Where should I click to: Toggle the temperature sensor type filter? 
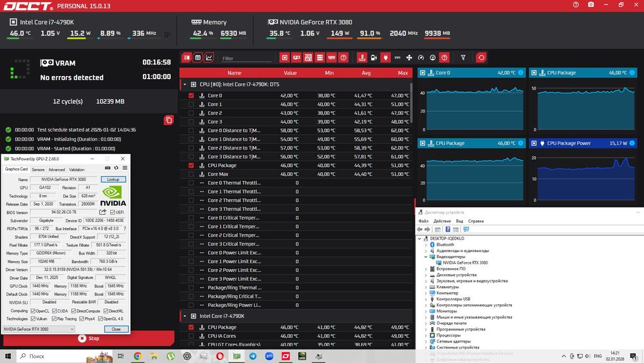point(362,58)
